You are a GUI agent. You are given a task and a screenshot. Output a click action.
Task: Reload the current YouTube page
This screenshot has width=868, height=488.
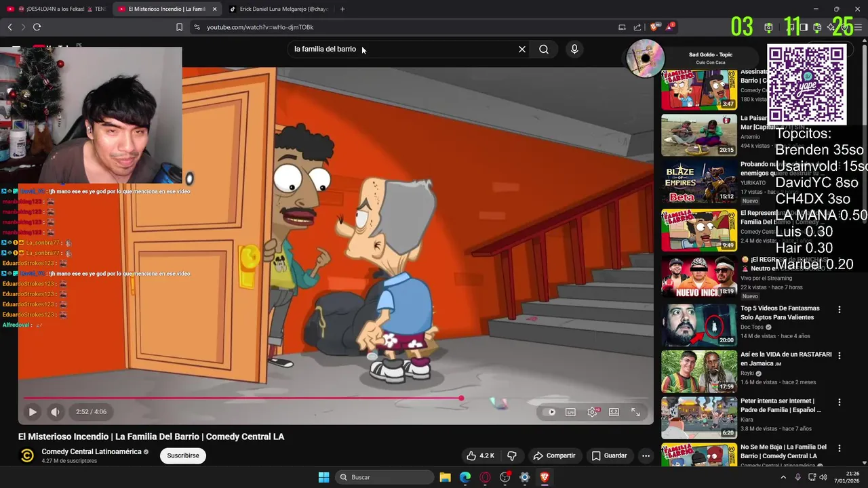point(37,27)
